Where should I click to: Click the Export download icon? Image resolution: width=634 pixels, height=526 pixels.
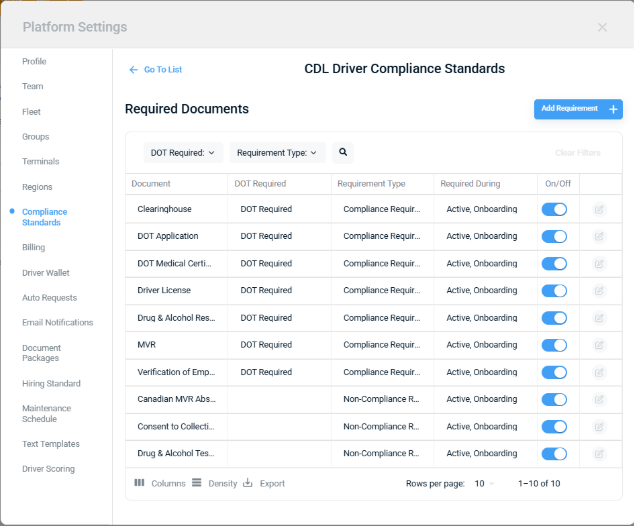(248, 483)
